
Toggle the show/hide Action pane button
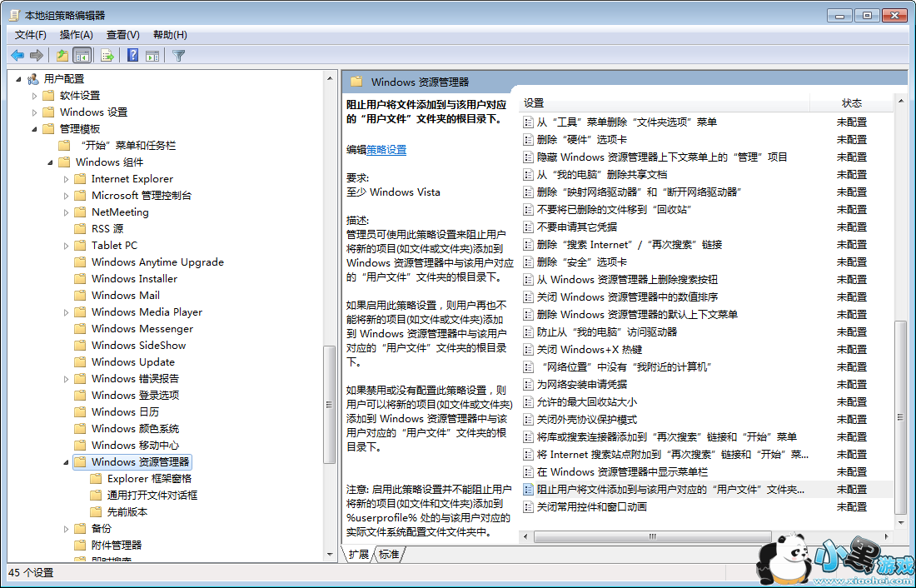tap(152, 56)
